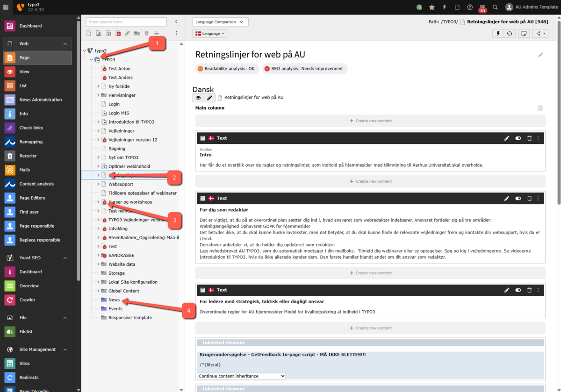Open Yoast SEO Overview module
Viewport: 561px width, 392px height.
pyautogui.click(x=37, y=285)
